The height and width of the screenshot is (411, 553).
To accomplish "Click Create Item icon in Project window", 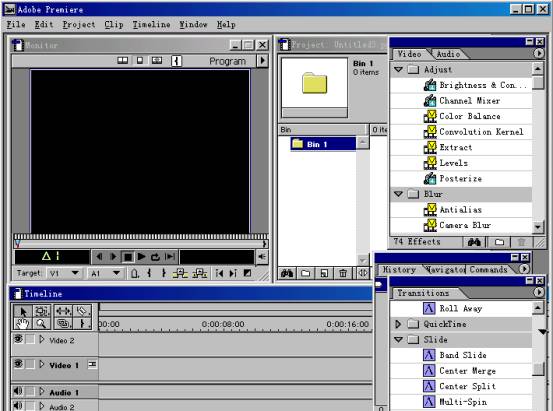I will 324,273.
